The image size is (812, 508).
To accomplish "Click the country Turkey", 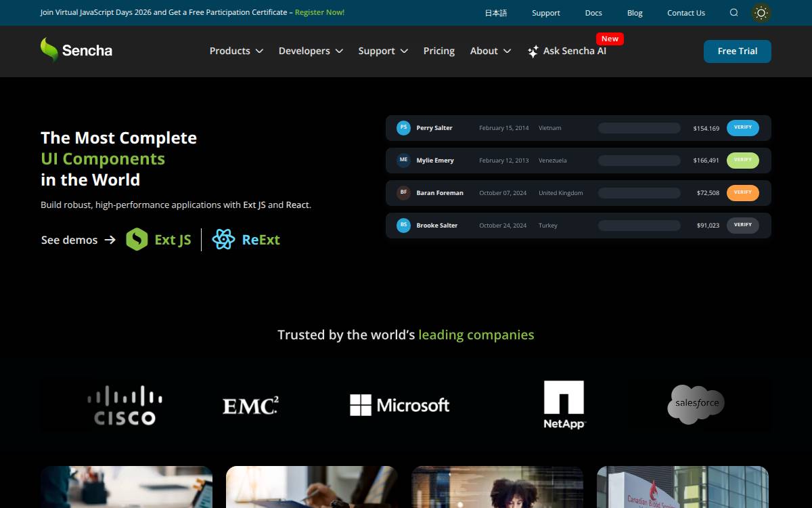I will tap(548, 226).
